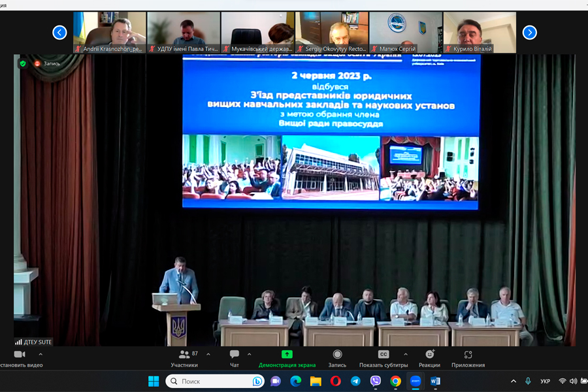The width and height of the screenshot is (588, 392).
Task: Select Матюх Сергій video thumbnail
Action: click(x=406, y=32)
